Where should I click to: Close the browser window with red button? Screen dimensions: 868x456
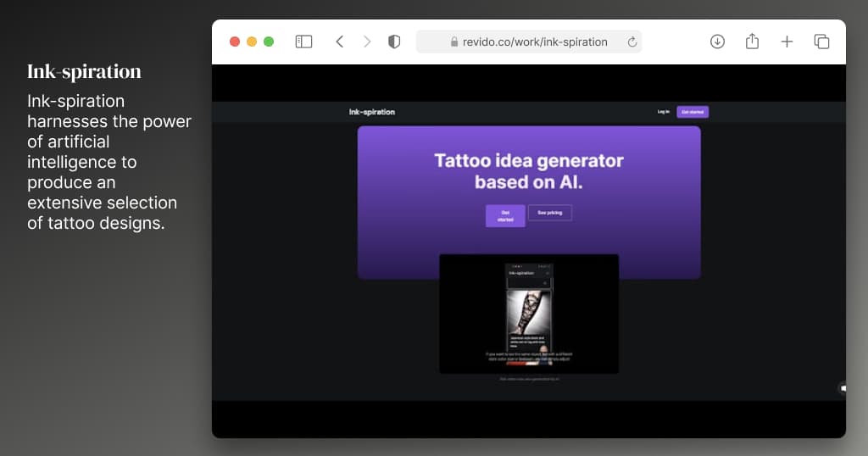tap(236, 42)
